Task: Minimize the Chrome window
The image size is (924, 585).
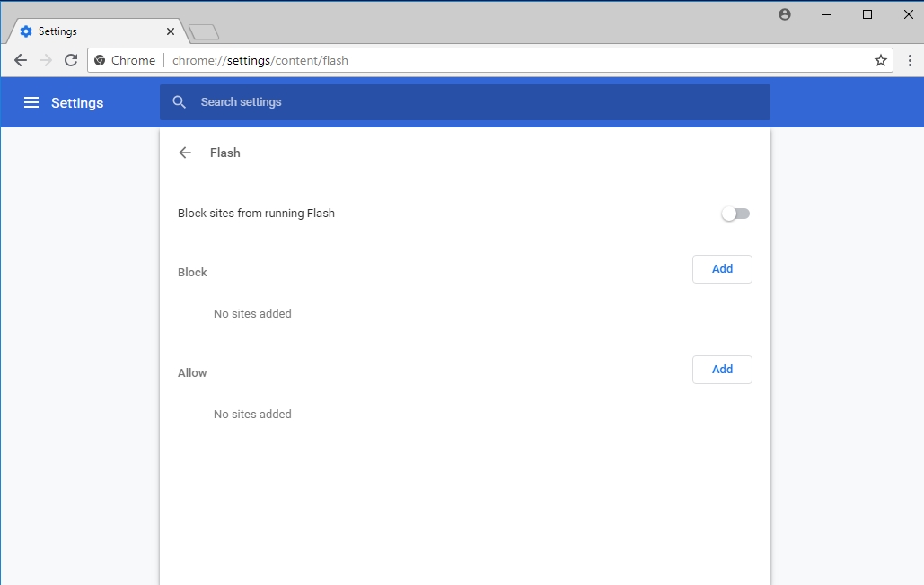Action: (x=826, y=14)
